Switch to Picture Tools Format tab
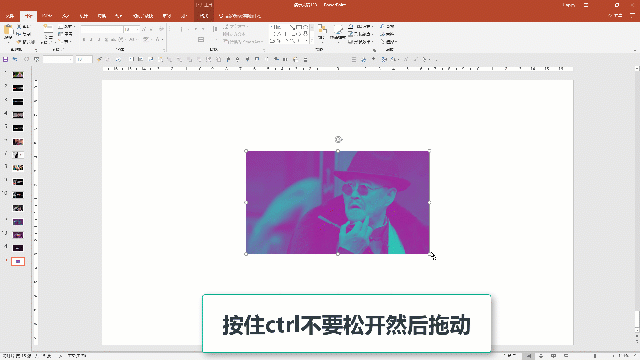 tap(204, 16)
